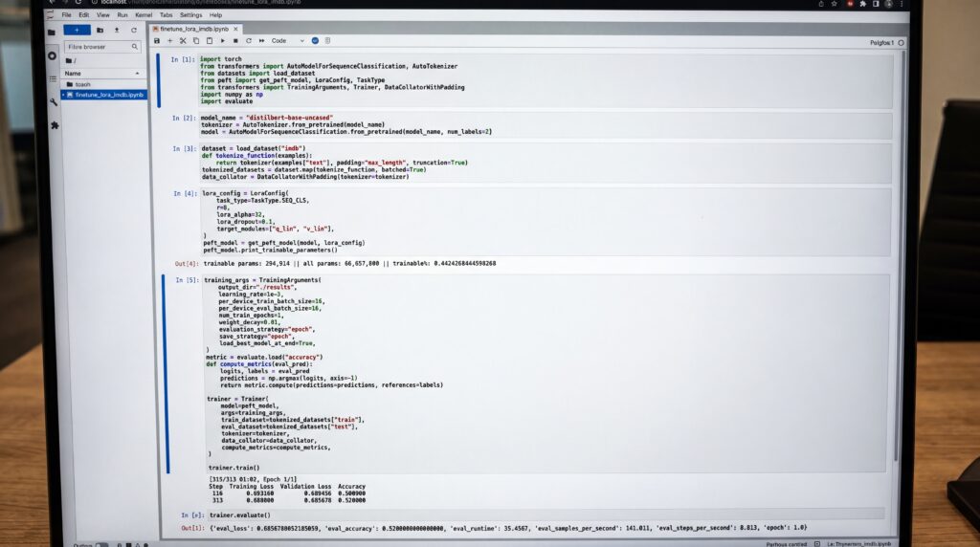Image resolution: width=980 pixels, height=547 pixels.
Task: Interrupt the kernel with the stop icon
Action: (235, 40)
